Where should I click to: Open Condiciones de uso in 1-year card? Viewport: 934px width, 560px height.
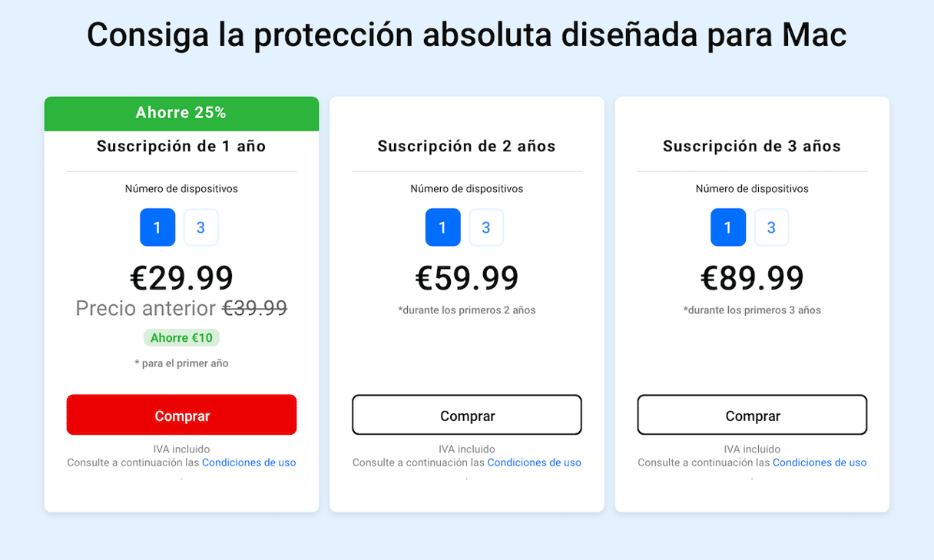pos(249,462)
